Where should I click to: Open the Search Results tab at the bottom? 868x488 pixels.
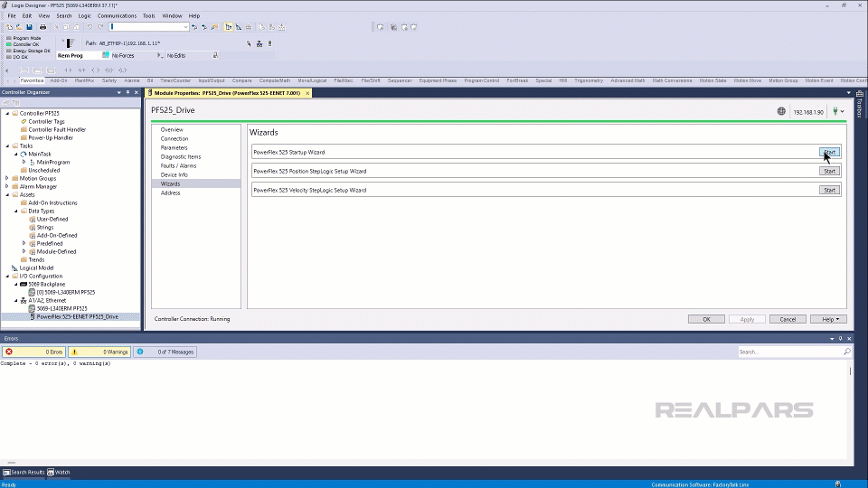[24, 473]
